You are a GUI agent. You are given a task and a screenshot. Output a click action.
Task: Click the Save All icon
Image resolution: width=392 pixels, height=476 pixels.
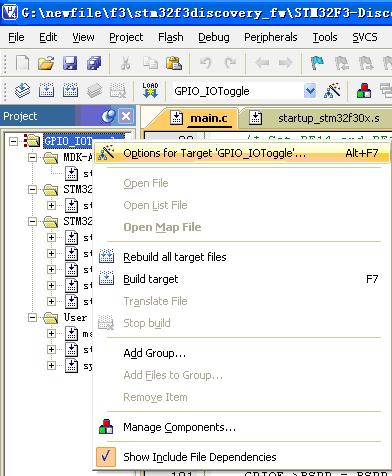point(94,63)
